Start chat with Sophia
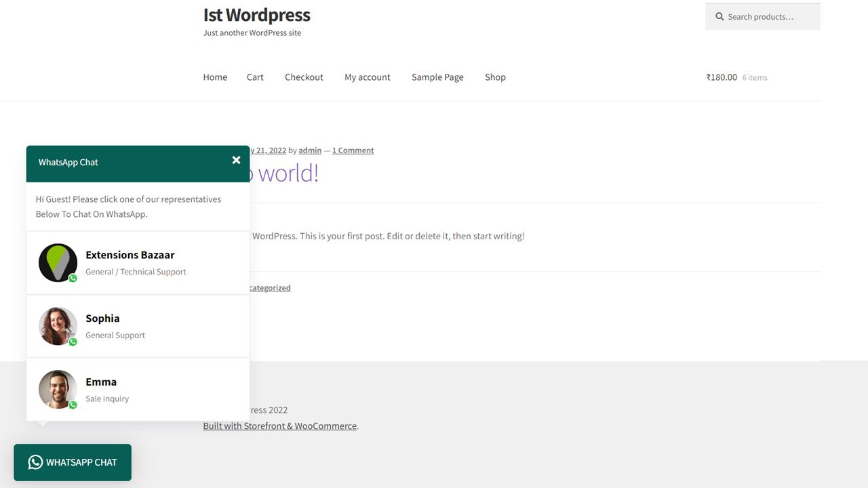This screenshot has width=868, height=488. coord(138,326)
